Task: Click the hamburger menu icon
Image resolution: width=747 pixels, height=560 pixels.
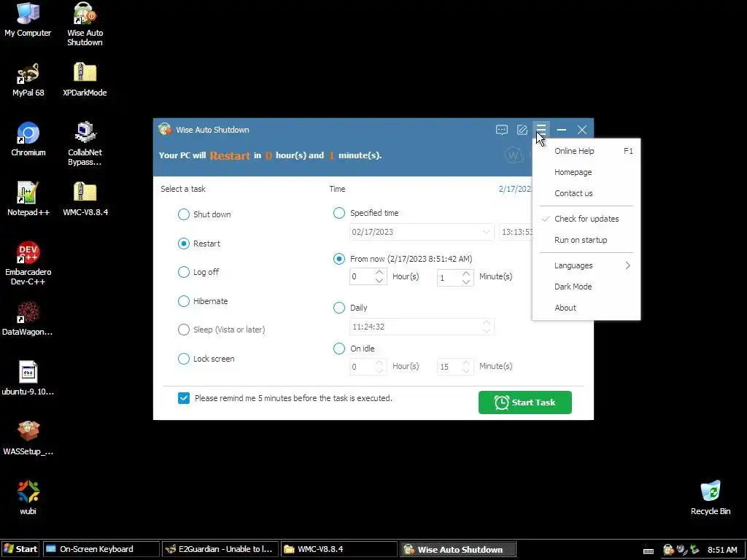Action: coord(541,130)
